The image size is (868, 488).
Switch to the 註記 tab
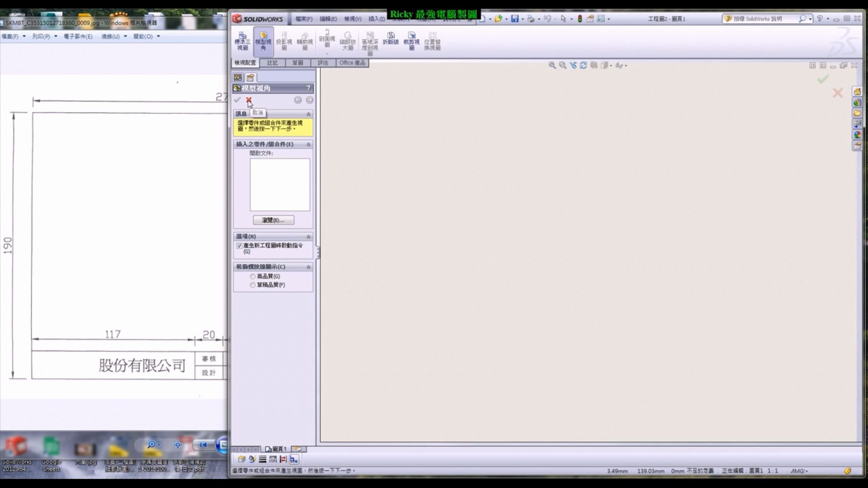[x=272, y=63]
